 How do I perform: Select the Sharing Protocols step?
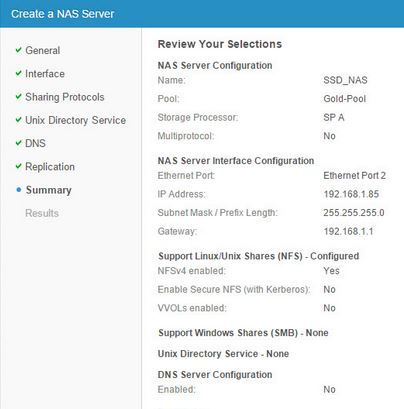tap(65, 97)
